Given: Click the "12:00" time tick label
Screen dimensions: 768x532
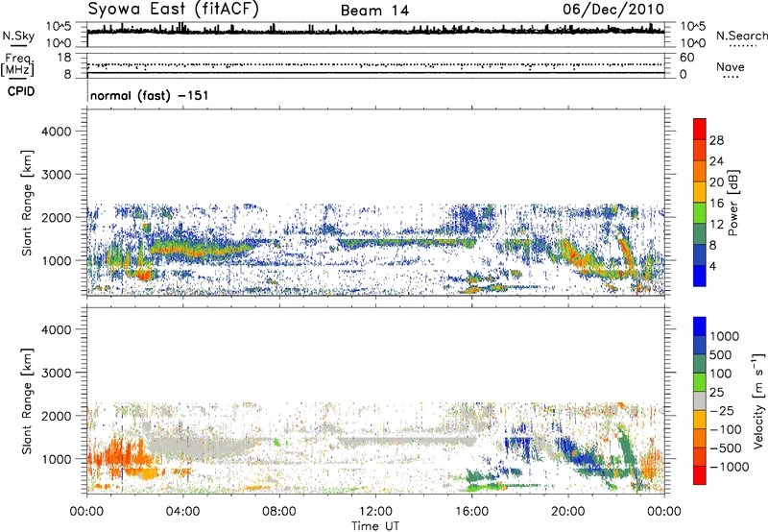Looking at the screenshot, I should [x=375, y=512].
